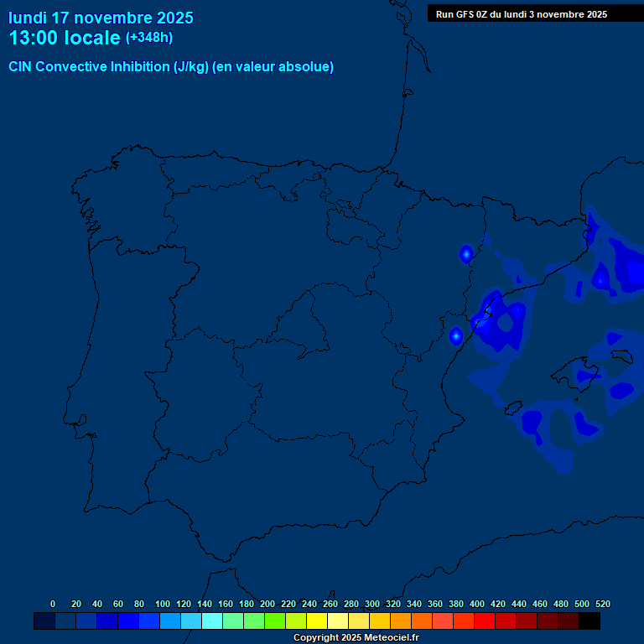Click the date title lundi 17 novembre 2025

pos(101,18)
